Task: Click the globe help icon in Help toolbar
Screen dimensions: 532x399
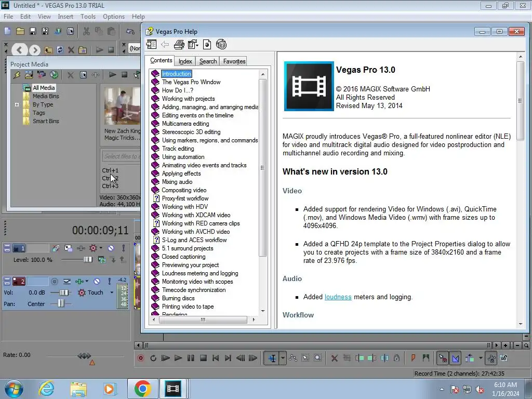Action: (x=221, y=45)
